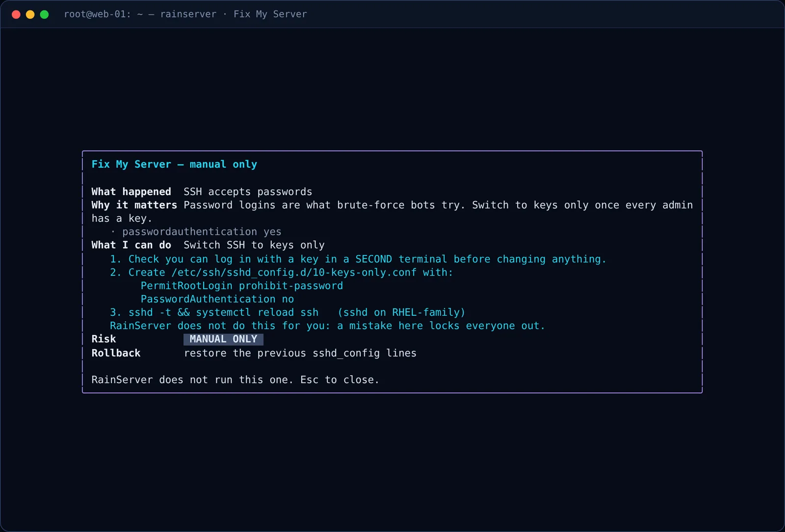Image resolution: width=785 pixels, height=532 pixels.
Task: Click the 'PasswordAuthentication no' line
Action: tap(217, 299)
